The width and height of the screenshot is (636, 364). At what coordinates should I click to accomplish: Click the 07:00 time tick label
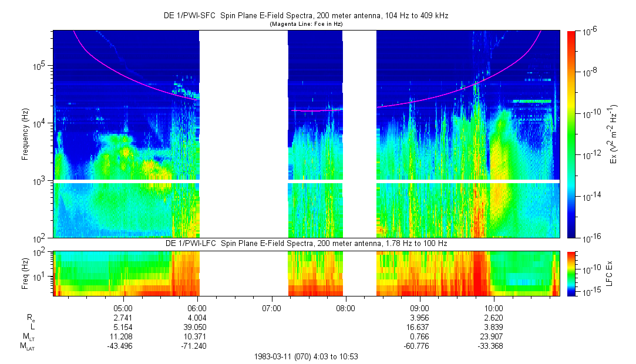pos(271,307)
